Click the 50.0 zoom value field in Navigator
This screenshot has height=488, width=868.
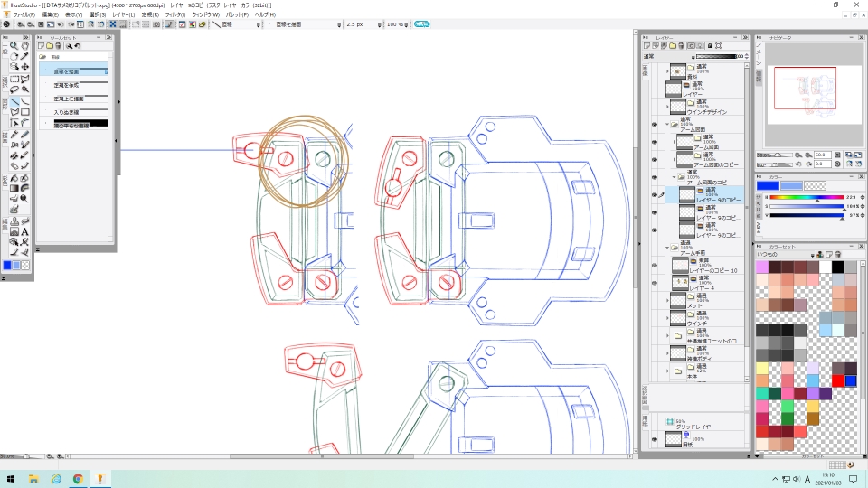822,155
